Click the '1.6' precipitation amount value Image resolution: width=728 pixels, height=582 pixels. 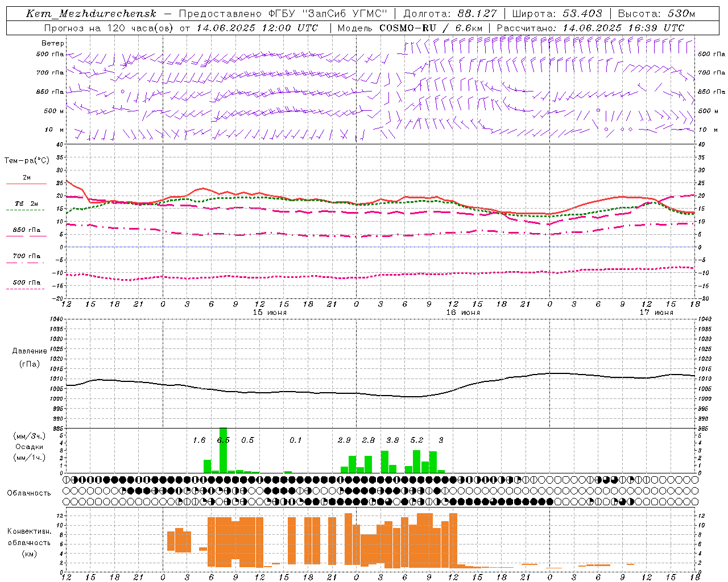(199, 440)
